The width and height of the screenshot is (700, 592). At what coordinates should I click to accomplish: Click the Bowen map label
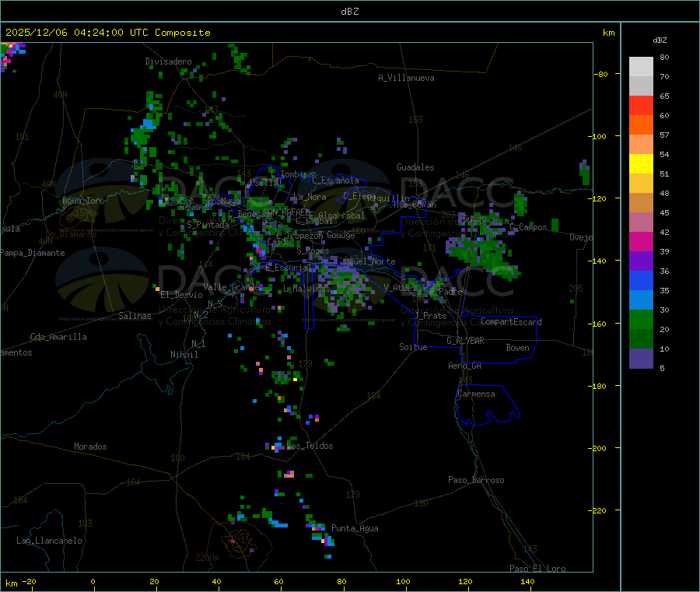[x=517, y=348]
